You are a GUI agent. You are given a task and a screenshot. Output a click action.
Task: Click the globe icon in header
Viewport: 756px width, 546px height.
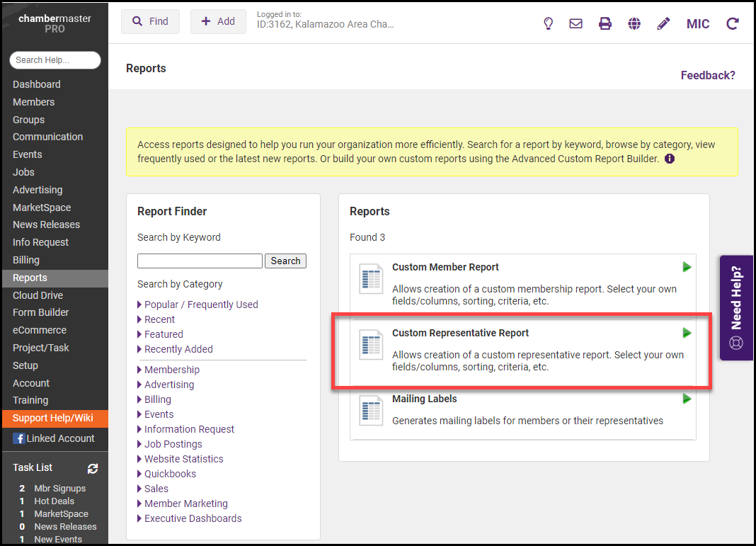point(634,23)
